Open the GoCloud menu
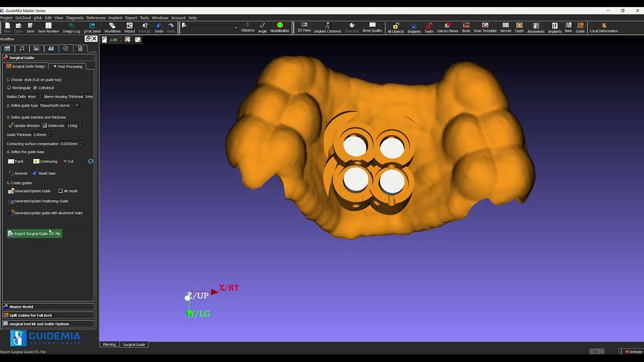The image size is (644, 362). coord(23,18)
